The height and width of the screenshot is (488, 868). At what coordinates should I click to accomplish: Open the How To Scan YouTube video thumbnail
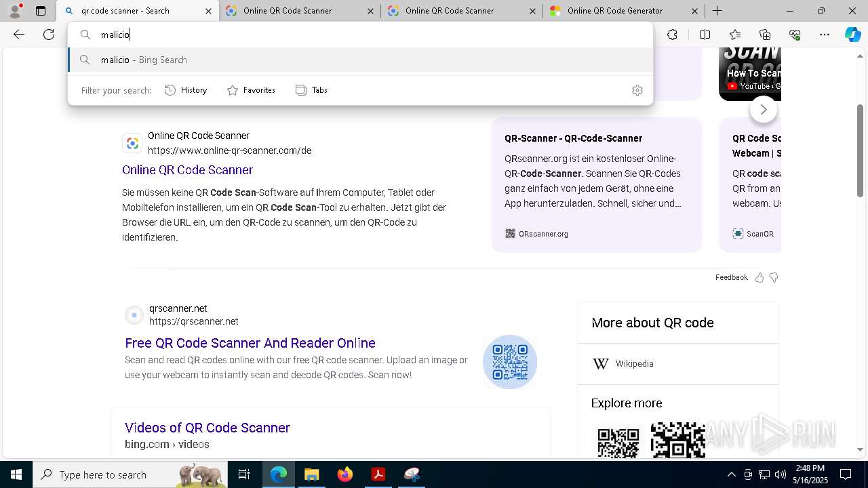[x=750, y=74]
